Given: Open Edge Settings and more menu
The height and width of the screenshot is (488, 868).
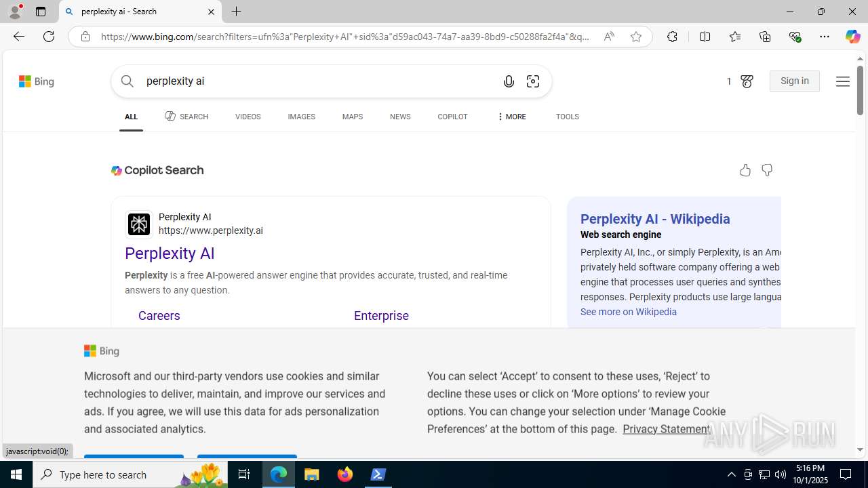Looking at the screenshot, I should 825,37.
